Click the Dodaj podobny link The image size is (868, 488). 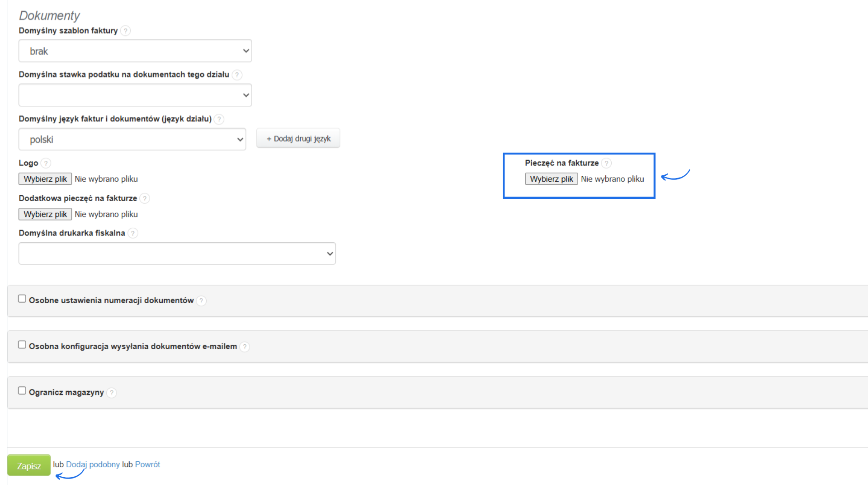click(x=93, y=465)
